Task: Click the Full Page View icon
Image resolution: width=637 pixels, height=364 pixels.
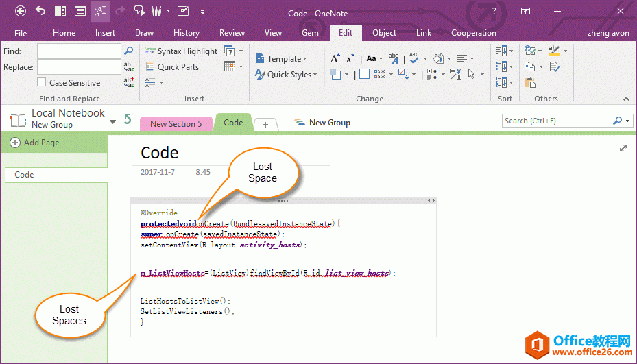Action: pos(80,11)
